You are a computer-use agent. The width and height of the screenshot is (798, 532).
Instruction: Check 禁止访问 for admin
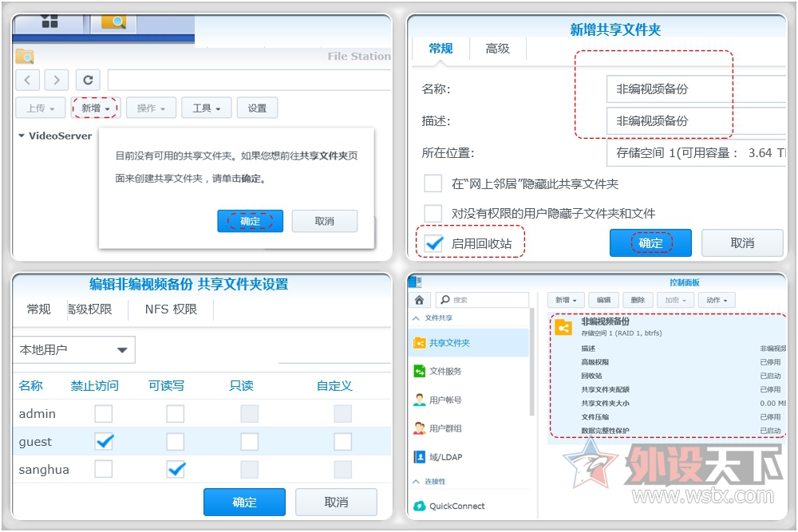coord(103,413)
